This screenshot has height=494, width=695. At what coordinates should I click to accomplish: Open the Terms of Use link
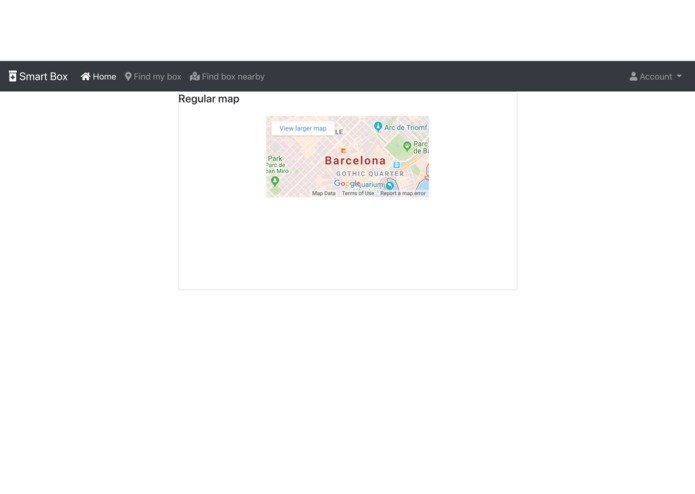point(358,193)
